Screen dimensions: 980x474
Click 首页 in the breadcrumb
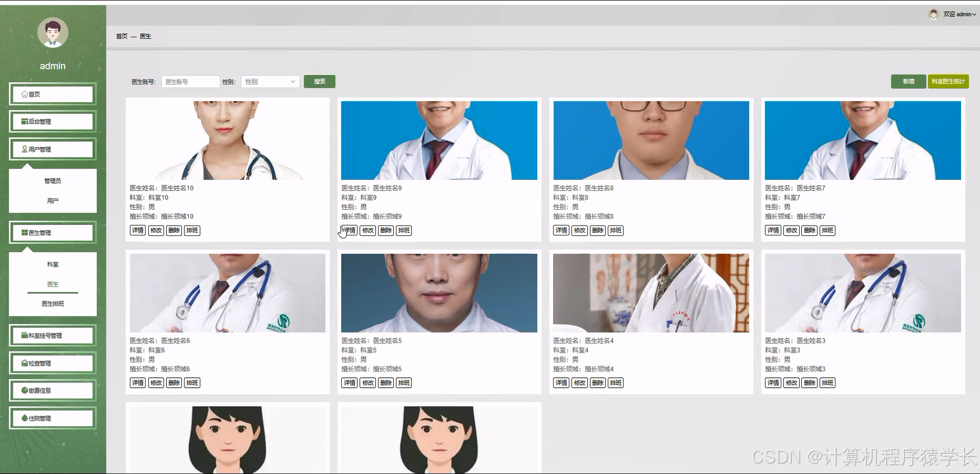tap(122, 36)
